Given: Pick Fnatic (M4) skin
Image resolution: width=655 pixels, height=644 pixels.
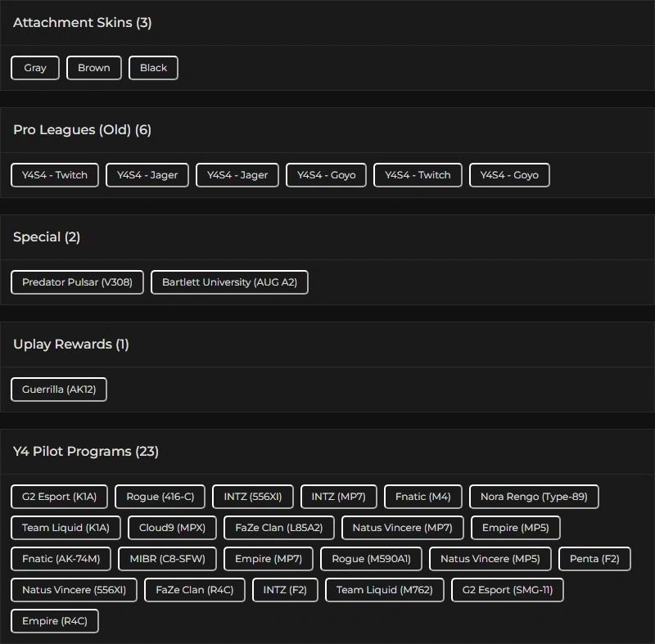Looking at the screenshot, I should click(x=423, y=497).
